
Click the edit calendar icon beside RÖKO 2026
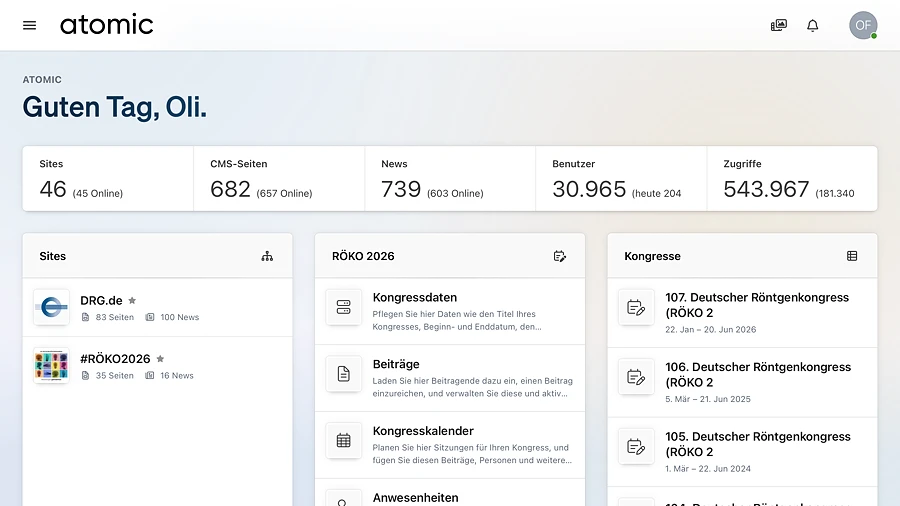[560, 256]
